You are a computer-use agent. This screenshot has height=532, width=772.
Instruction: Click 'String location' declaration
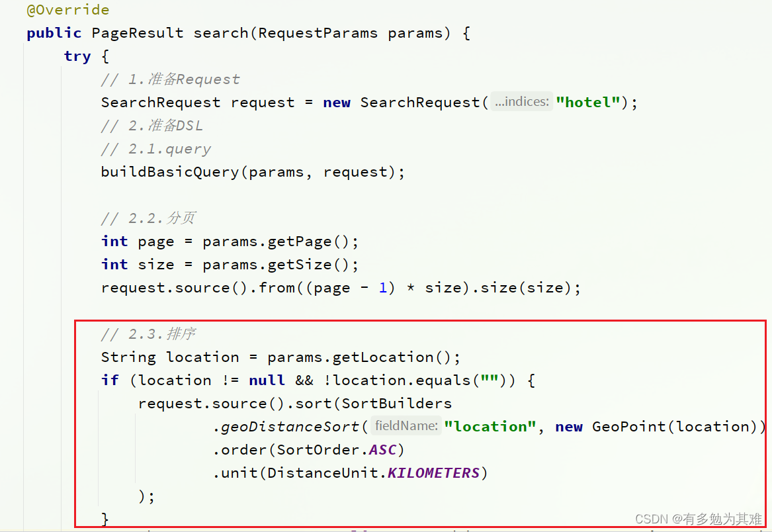coord(170,357)
